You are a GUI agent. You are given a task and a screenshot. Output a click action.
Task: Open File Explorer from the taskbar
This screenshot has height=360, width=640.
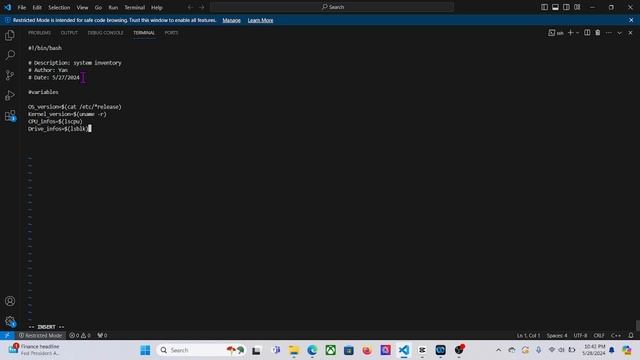(293, 350)
